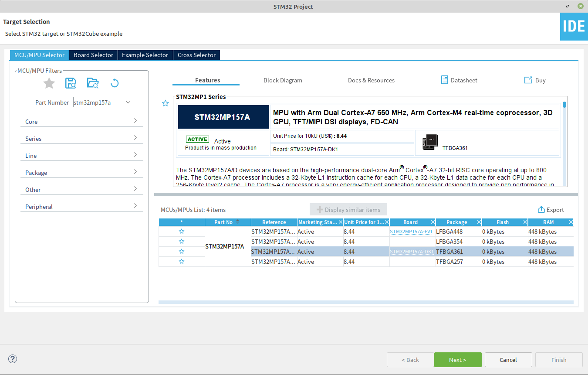
Task: Click the ACTIVE status badge
Action: coord(197,139)
